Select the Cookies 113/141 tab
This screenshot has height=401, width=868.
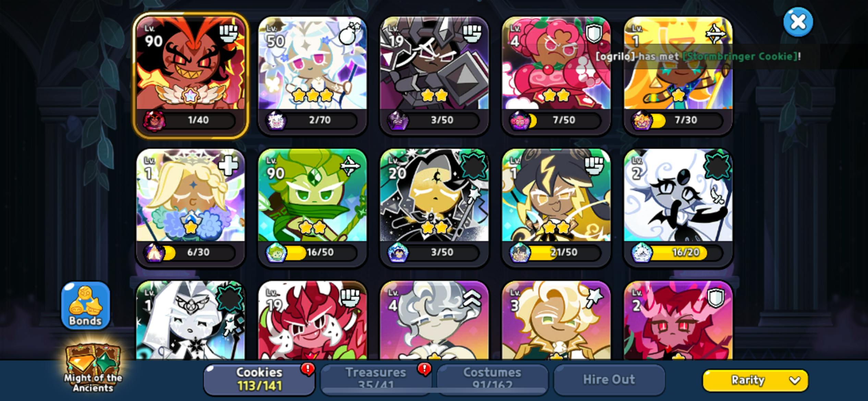(x=260, y=379)
